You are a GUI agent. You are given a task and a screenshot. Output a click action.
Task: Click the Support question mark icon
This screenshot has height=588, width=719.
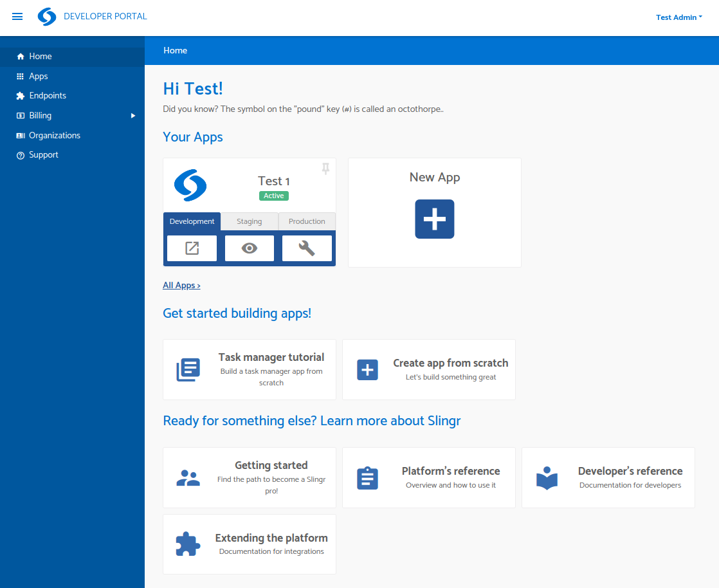pyautogui.click(x=20, y=156)
